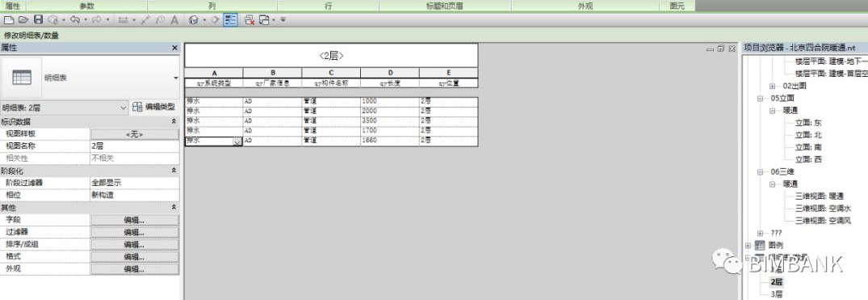This screenshot has height=300, width=868.
Task: Click 编辑 button for 排序/成组
Action: [x=135, y=244]
